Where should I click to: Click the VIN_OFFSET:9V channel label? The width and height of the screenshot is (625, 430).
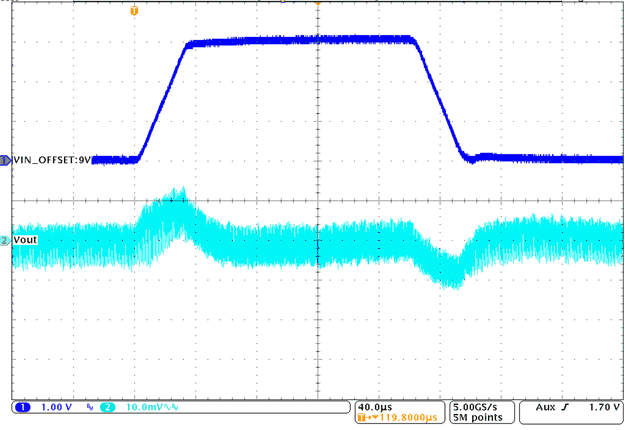point(52,160)
